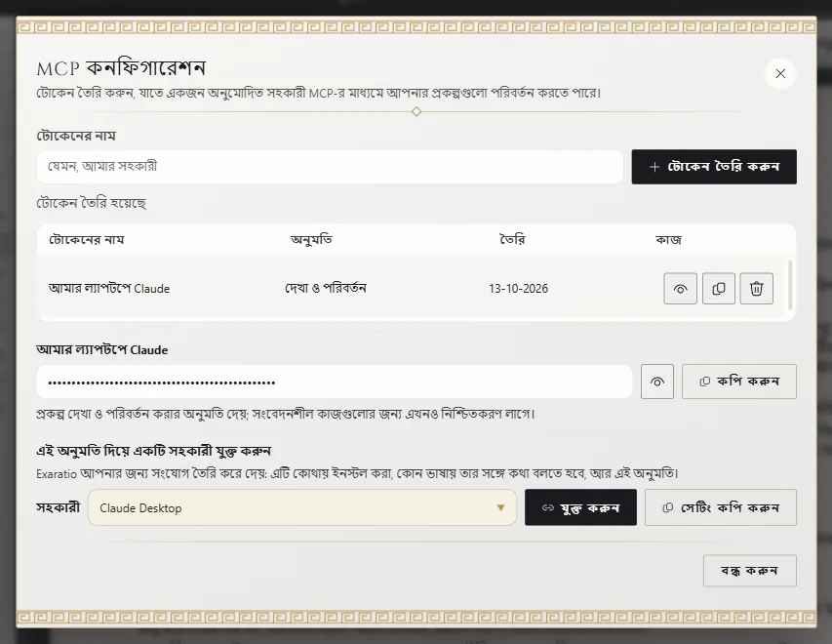This screenshot has height=644, width=832.
Task: Click the দেখা ও পরিবর্তন permission cell
Action: click(326, 288)
